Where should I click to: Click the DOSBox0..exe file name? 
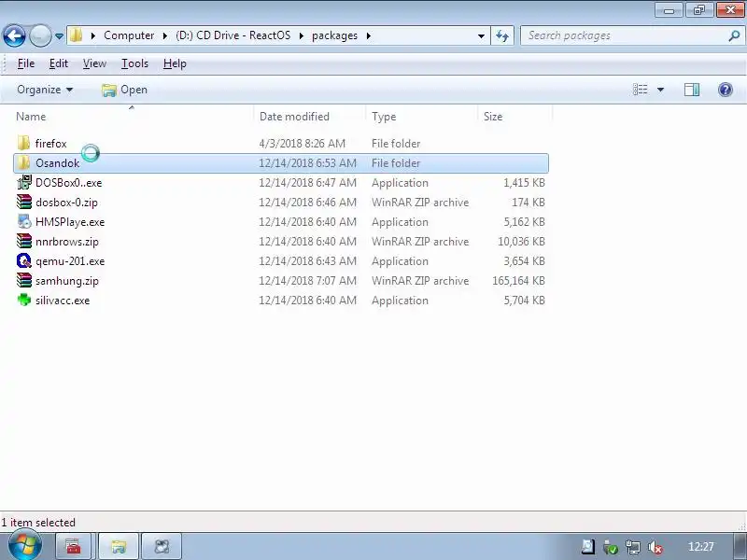click(68, 182)
